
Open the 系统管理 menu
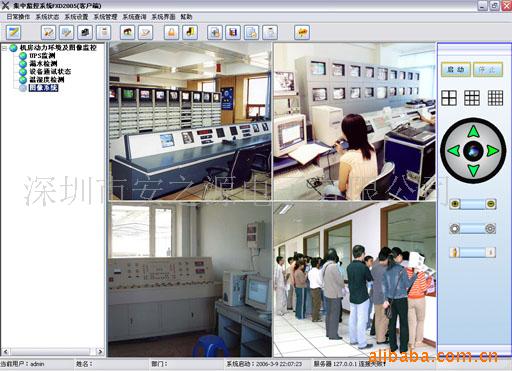pos(105,17)
